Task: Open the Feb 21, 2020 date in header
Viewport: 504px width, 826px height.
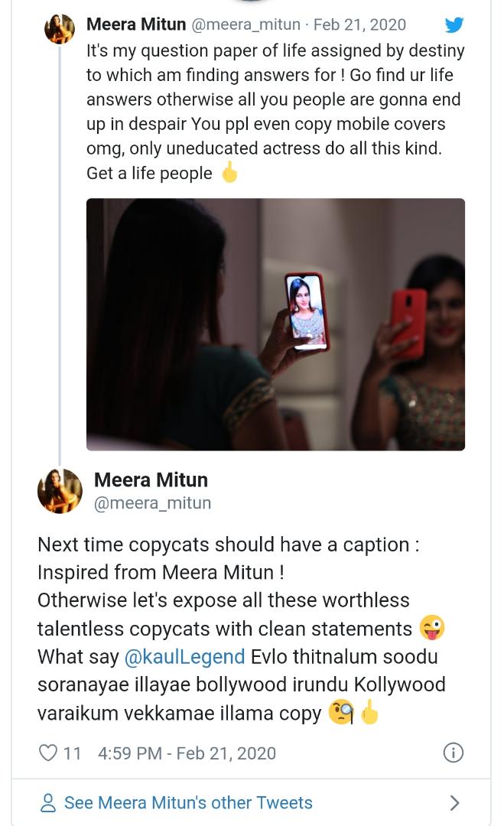Action: 359,24
